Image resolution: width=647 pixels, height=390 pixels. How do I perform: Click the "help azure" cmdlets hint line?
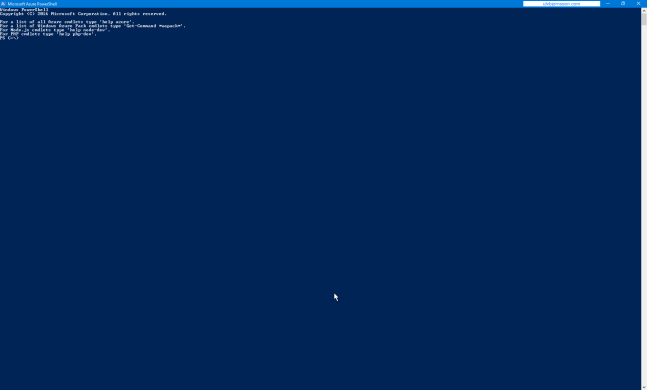coord(67,22)
